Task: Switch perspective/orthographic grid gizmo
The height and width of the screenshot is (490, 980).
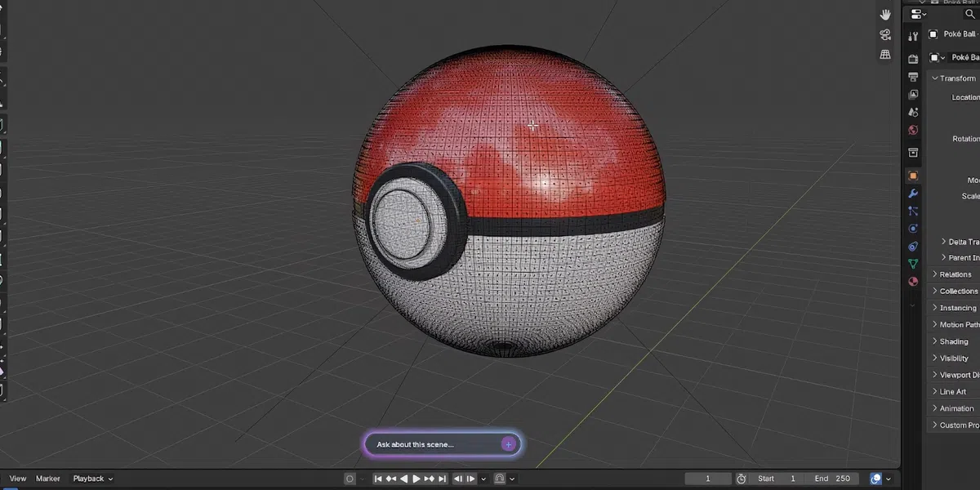Action: (885, 54)
